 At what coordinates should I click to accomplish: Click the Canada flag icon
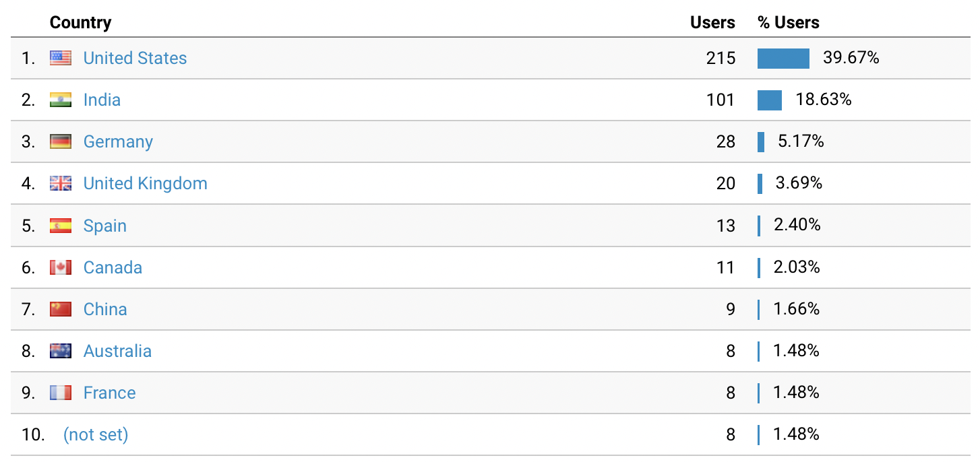click(61, 267)
